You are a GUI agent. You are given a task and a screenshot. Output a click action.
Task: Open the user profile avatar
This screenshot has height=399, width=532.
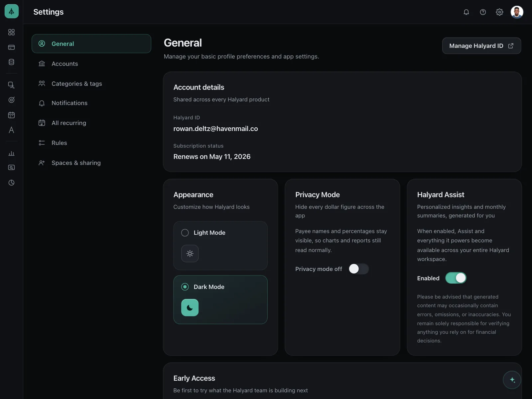517,12
